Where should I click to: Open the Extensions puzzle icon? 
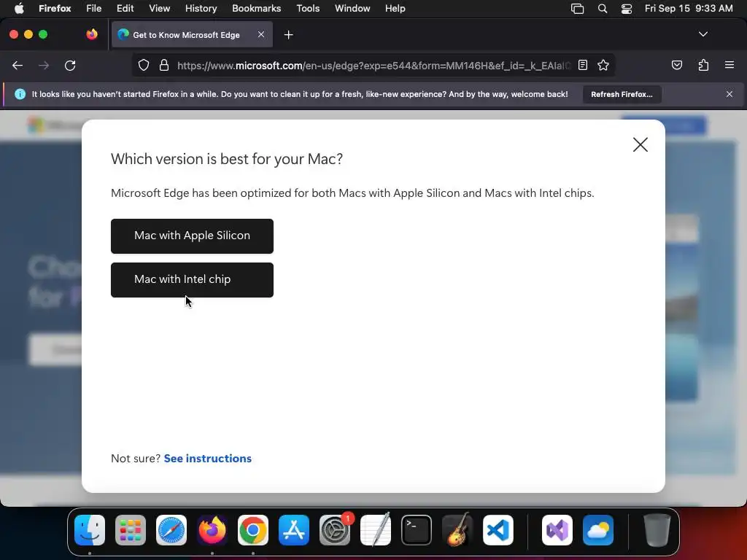pos(703,65)
